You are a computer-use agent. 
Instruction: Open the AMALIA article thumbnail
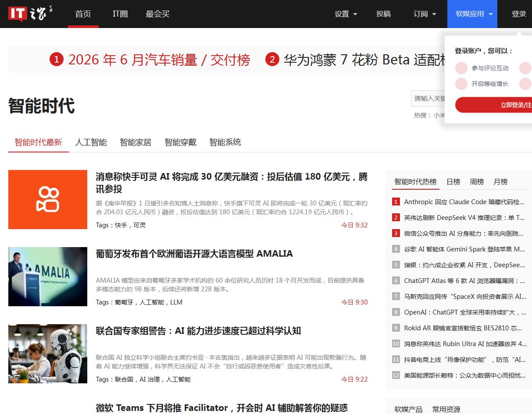pos(48,276)
